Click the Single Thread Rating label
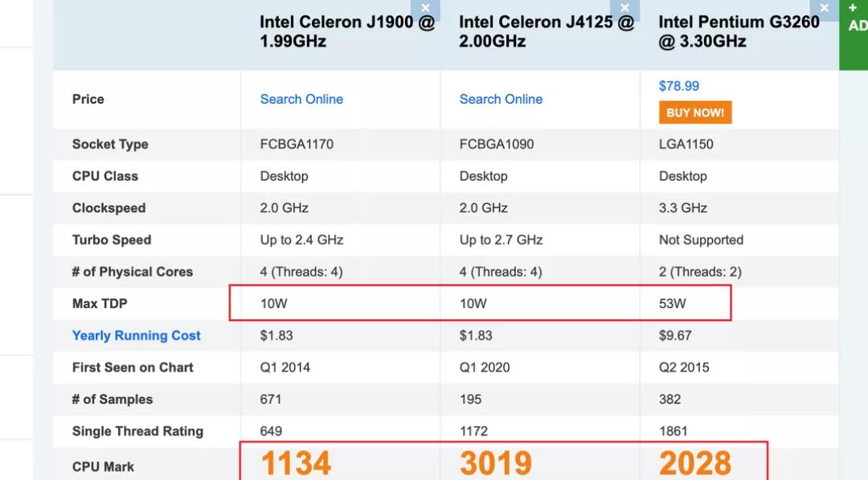The height and width of the screenshot is (480, 868). (x=137, y=431)
